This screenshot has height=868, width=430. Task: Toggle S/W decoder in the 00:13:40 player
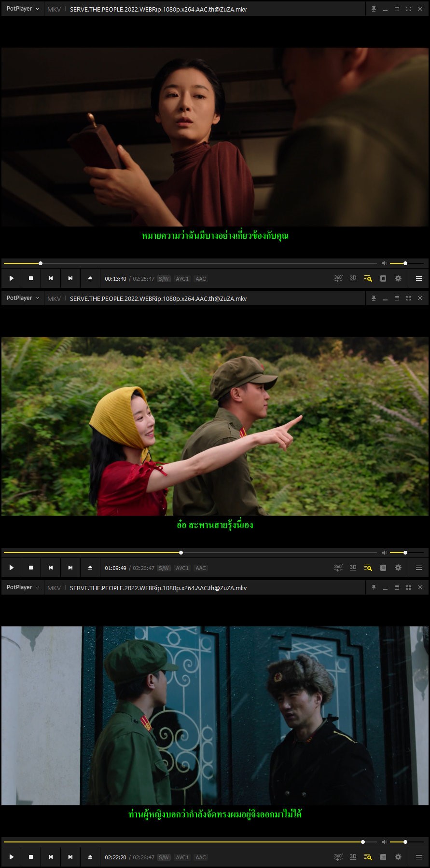164,279
